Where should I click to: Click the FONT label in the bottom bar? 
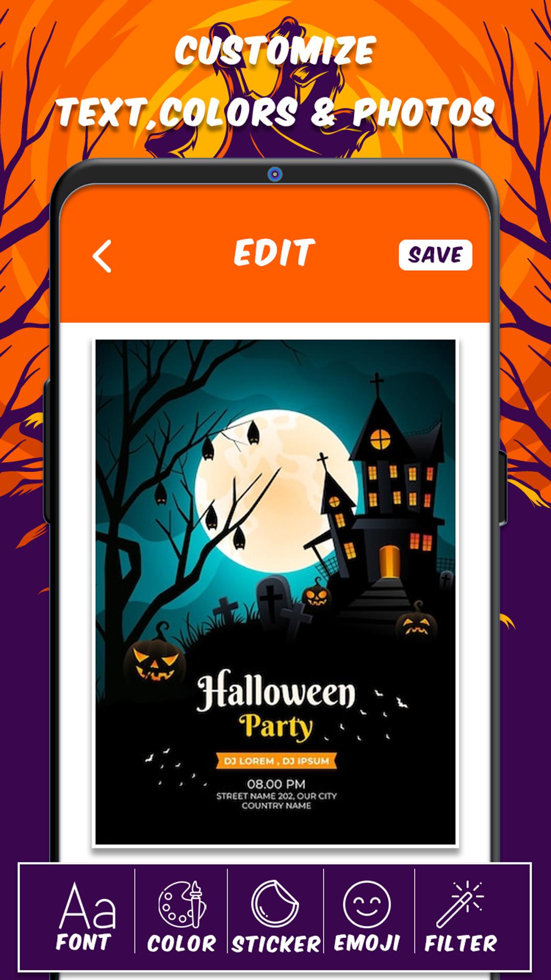tap(84, 942)
